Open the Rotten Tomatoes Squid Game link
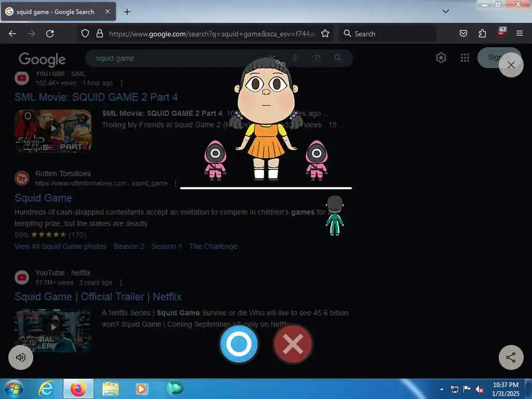This screenshot has width=532, height=399. tap(44, 198)
